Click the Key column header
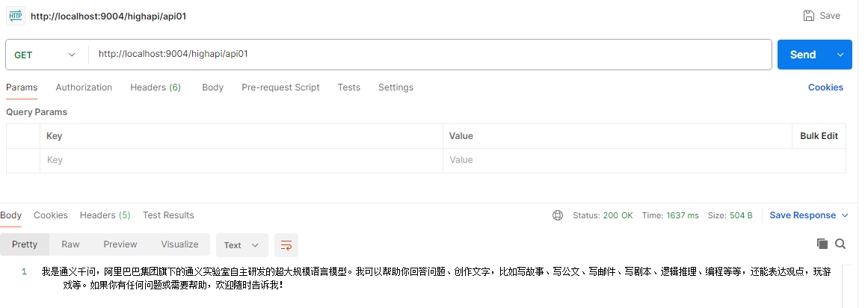 point(55,136)
